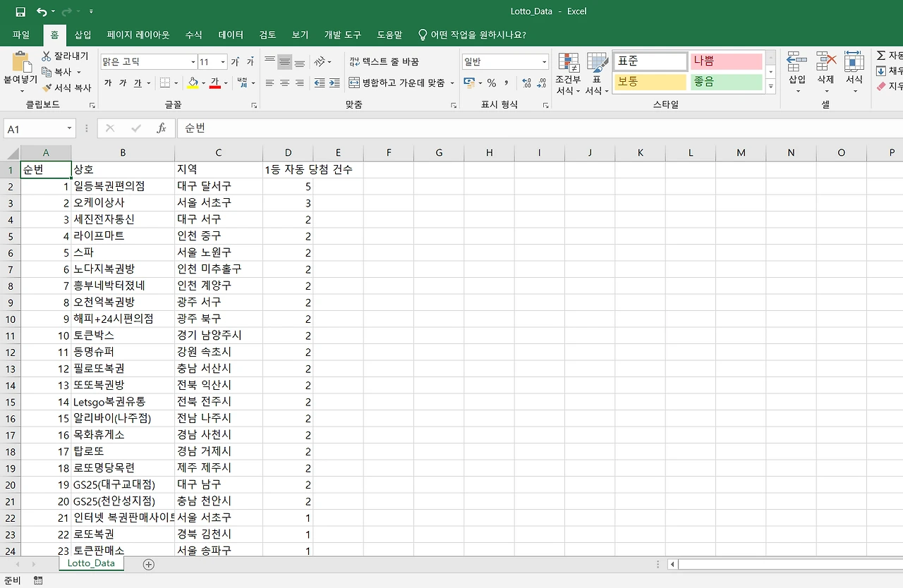
Task: Increase font size with the larger 가 button
Action: point(236,62)
